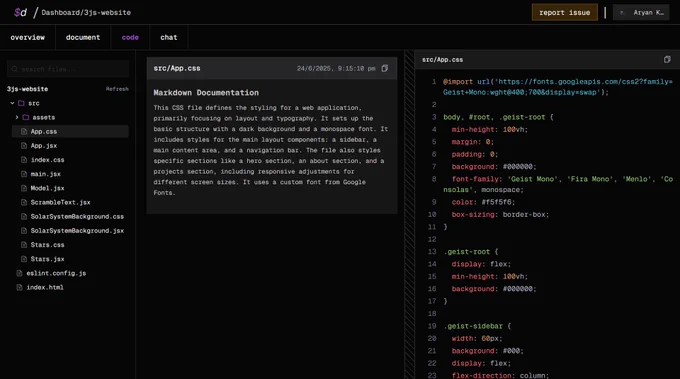Click the src folder icon

(21, 103)
